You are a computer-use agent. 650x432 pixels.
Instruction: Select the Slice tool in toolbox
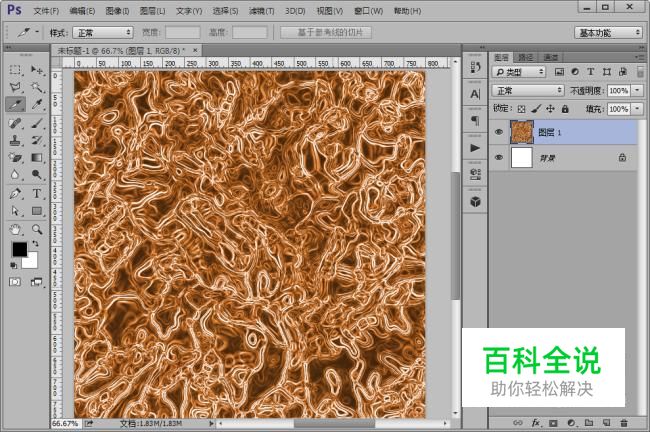pos(15,104)
